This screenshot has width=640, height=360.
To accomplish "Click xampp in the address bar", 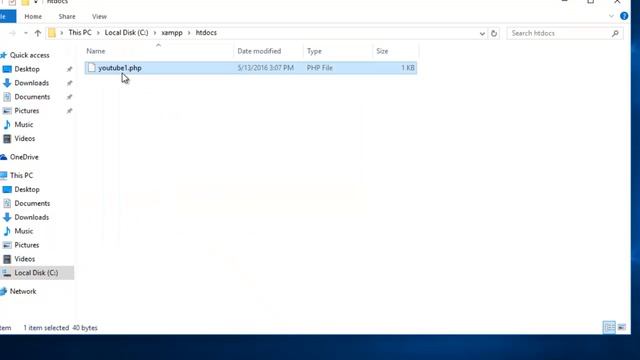I will [x=172, y=33].
